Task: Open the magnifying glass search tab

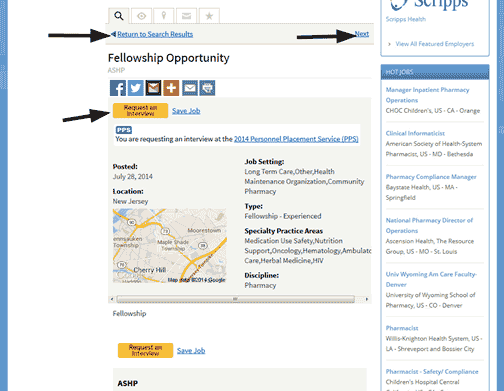Action: pos(119,16)
